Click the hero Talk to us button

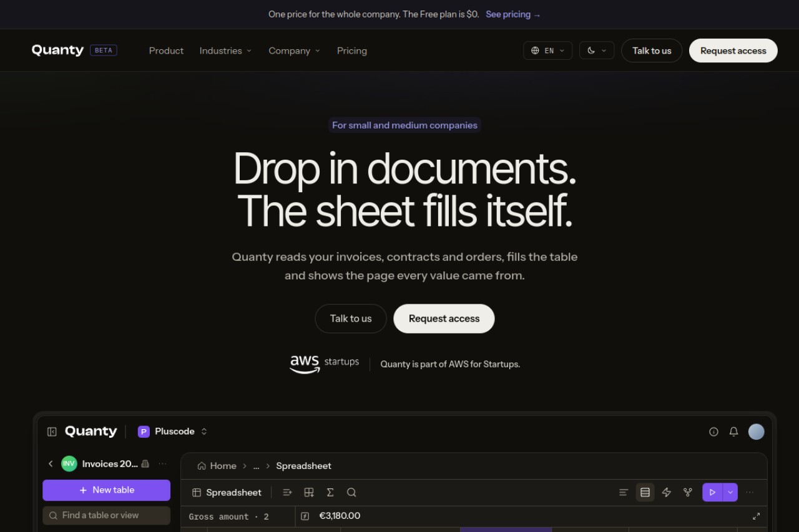(351, 319)
